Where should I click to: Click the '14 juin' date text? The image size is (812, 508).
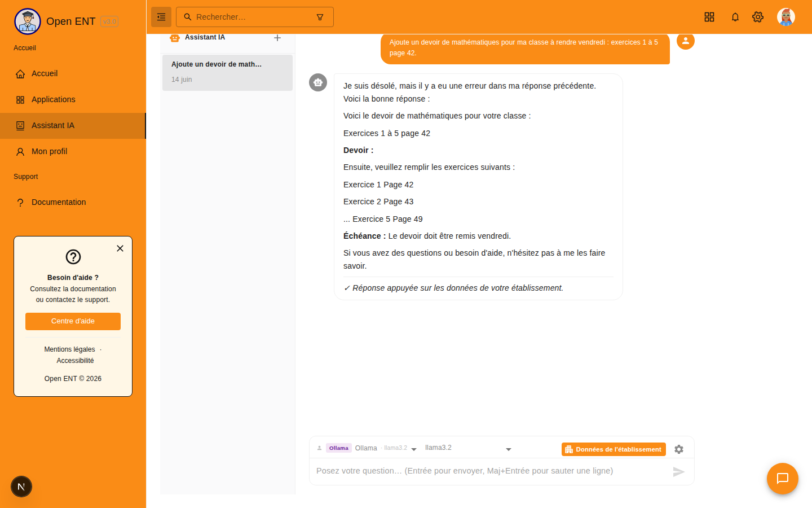[x=182, y=80]
